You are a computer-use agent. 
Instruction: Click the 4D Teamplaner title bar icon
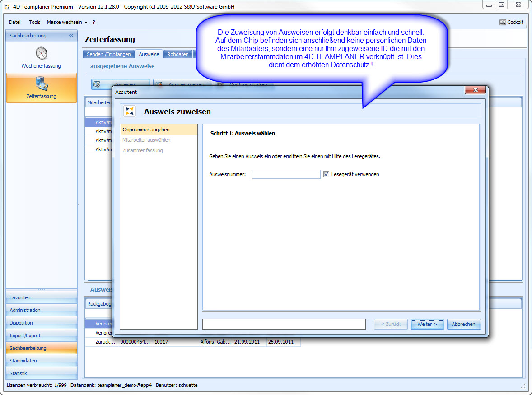7,7
